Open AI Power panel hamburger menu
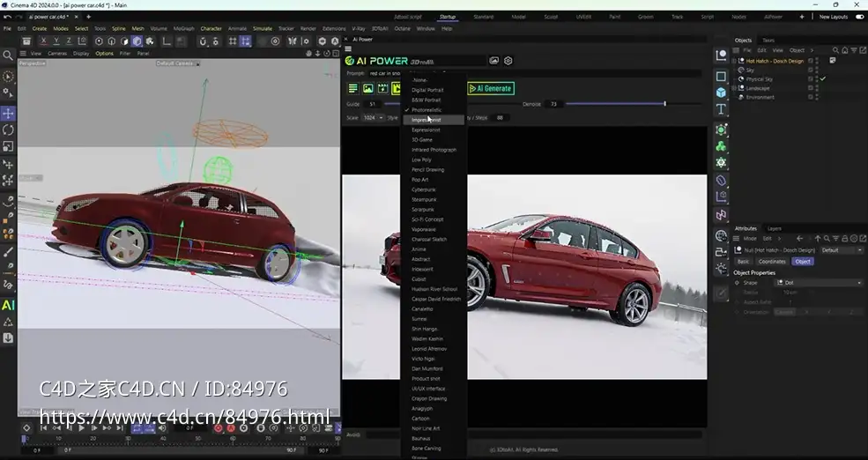The image size is (868, 460). (348, 48)
